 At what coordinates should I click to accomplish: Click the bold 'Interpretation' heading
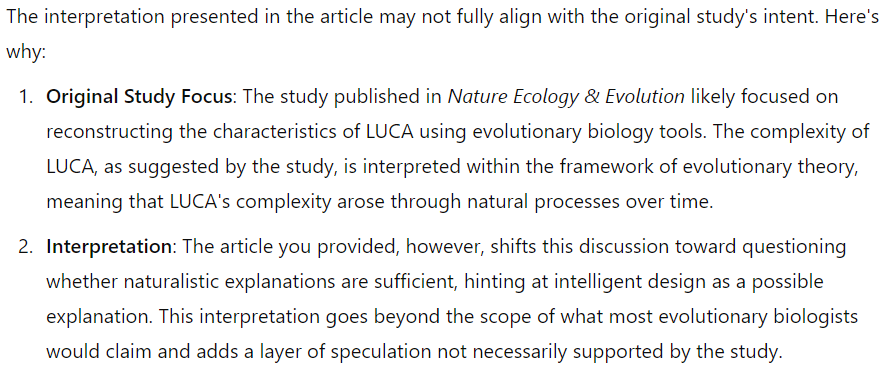[x=109, y=247]
